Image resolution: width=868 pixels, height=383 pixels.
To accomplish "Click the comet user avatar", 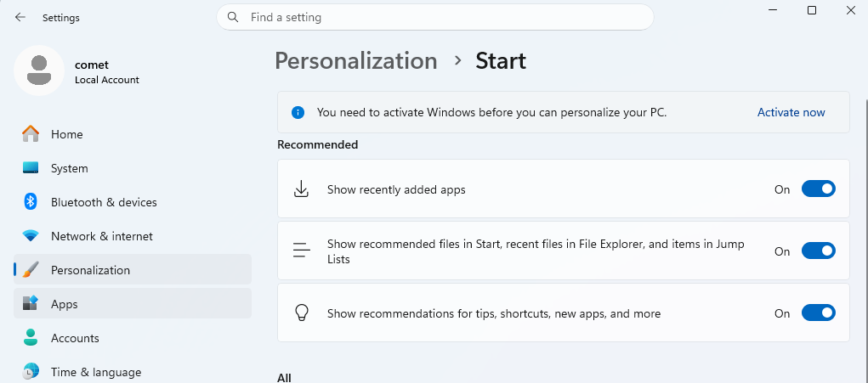I will click(x=39, y=70).
